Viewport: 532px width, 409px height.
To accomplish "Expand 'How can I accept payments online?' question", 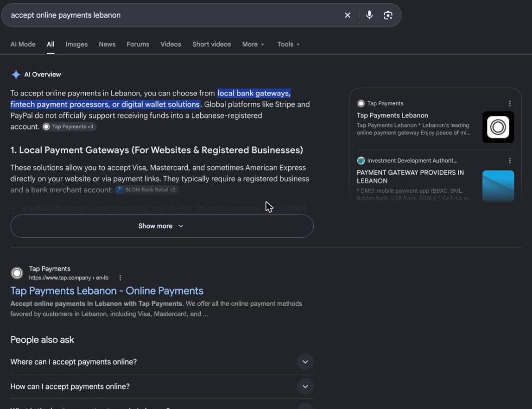I will tap(162, 386).
